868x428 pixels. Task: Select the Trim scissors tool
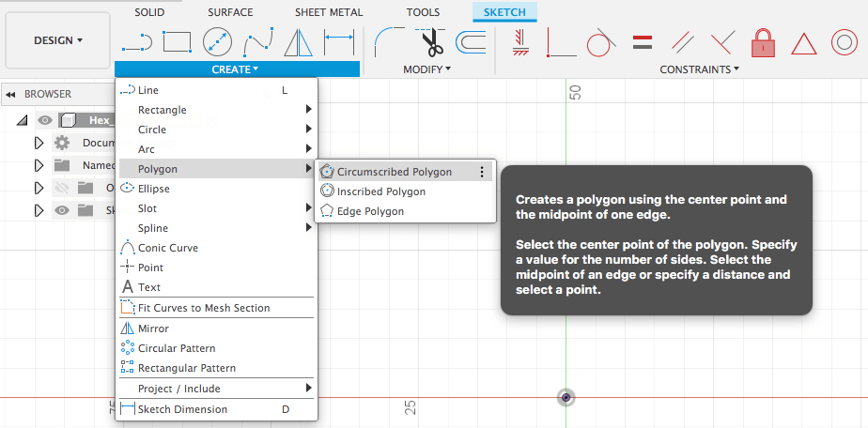(432, 43)
